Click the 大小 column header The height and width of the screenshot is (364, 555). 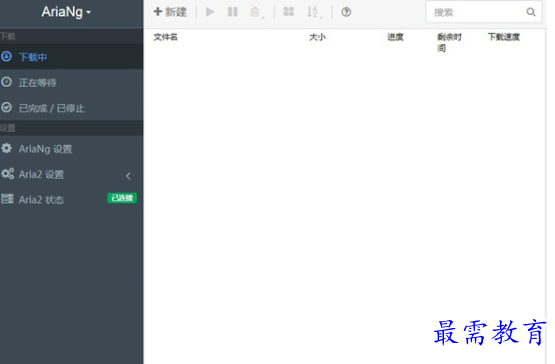[x=317, y=37]
